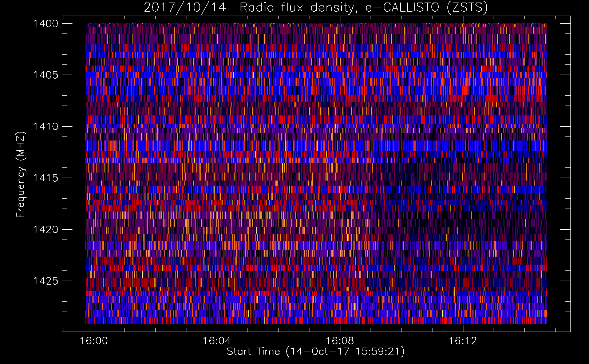This screenshot has height=364, width=589.
Task: Click the 1405 frequency tick label
Action: click(46, 75)
